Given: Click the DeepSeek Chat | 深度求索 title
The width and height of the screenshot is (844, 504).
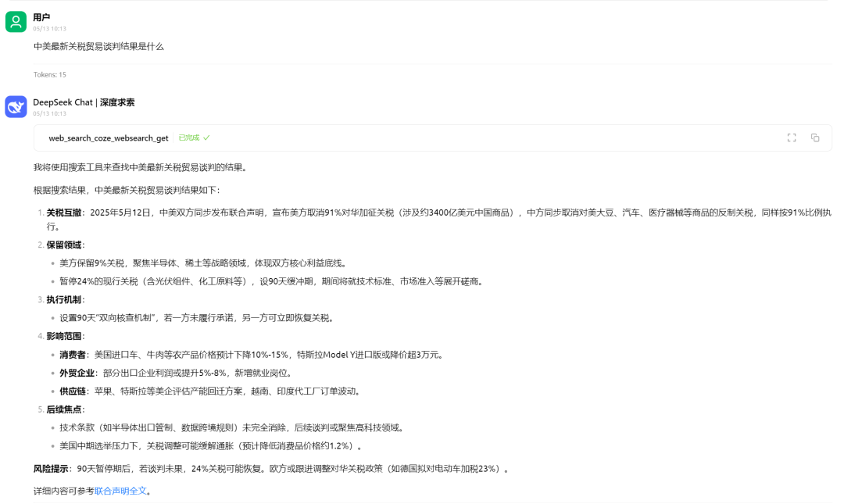Looking at the screenshot, I should tap(84, 102).
